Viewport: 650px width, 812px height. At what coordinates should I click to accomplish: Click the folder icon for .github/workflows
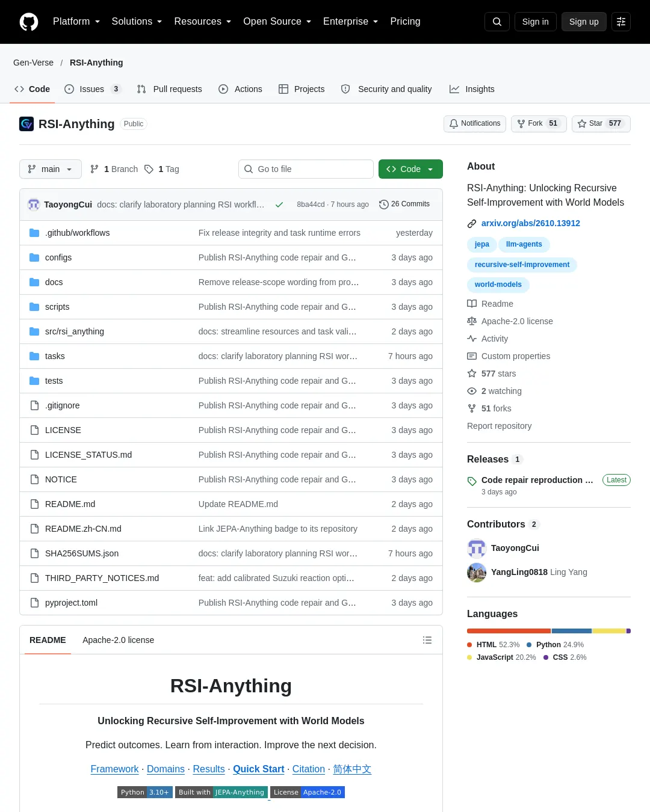tap(34, 233)
